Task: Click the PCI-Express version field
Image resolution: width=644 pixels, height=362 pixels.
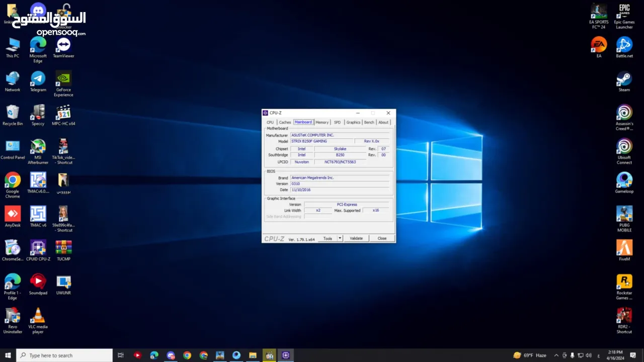Action: 347,205
